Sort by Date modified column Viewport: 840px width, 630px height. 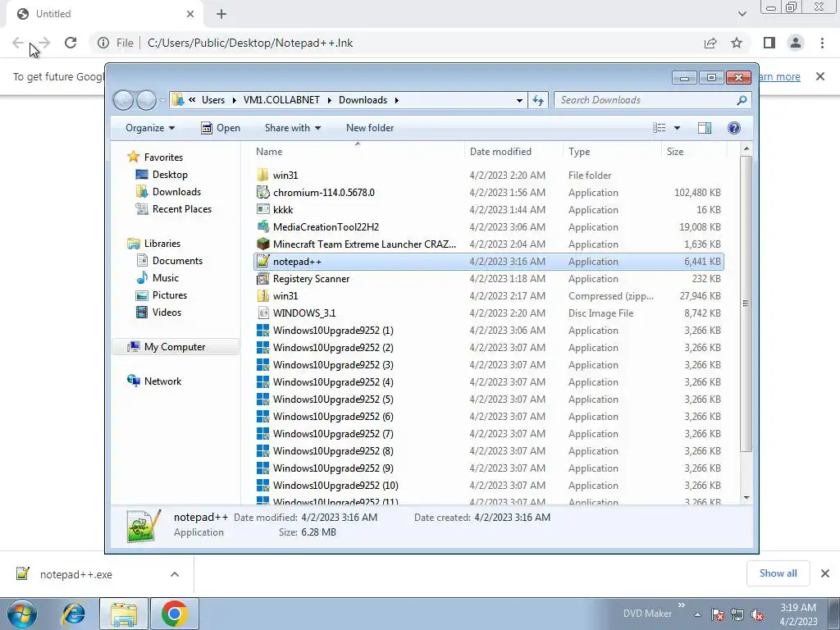coord(514,152)
